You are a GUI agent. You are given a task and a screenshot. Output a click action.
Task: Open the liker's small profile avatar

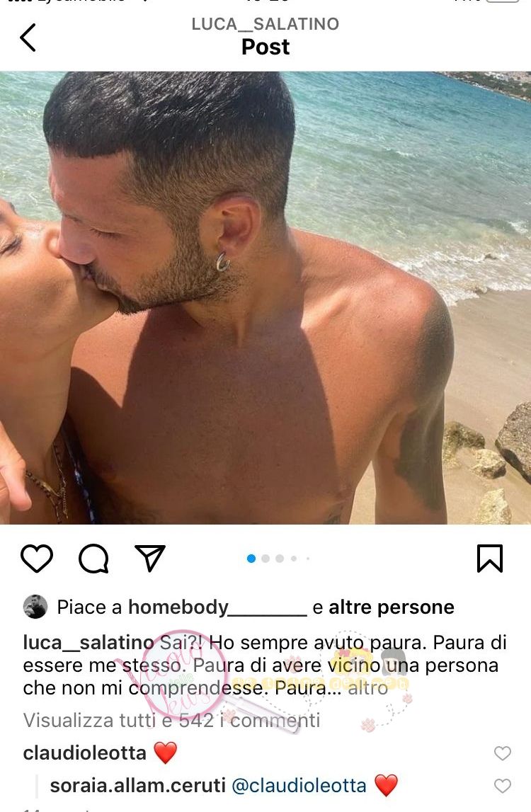pos(35,607)
